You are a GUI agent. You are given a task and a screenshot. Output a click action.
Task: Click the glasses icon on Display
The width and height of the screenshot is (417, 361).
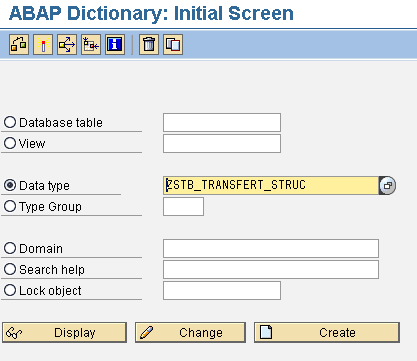(x=14, y=333)
